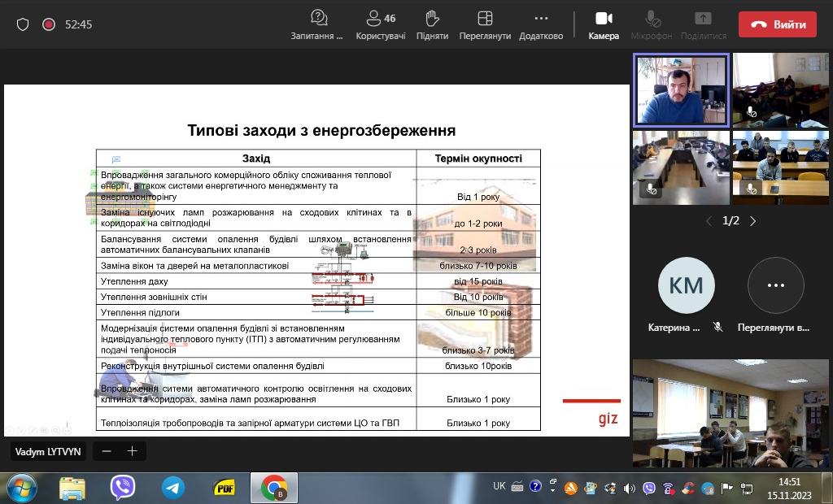Image resolution: width=833 pixels, height=504 pixels.
Task: Click Переглянути в... participants overflow button
Action: [x=775, y=286]
